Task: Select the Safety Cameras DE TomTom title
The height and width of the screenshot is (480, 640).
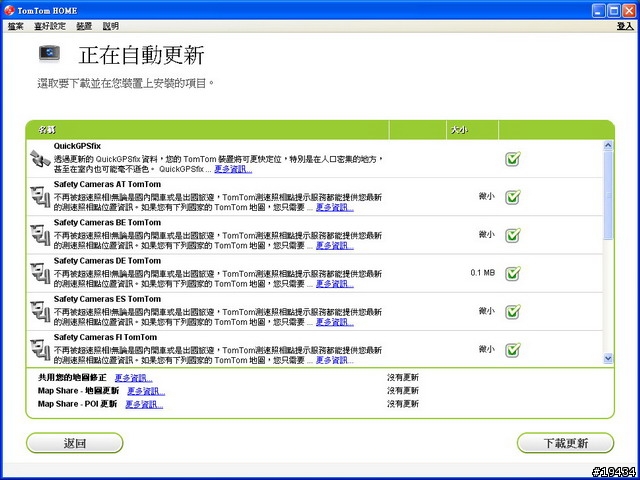Action: (x=107, y=261)
